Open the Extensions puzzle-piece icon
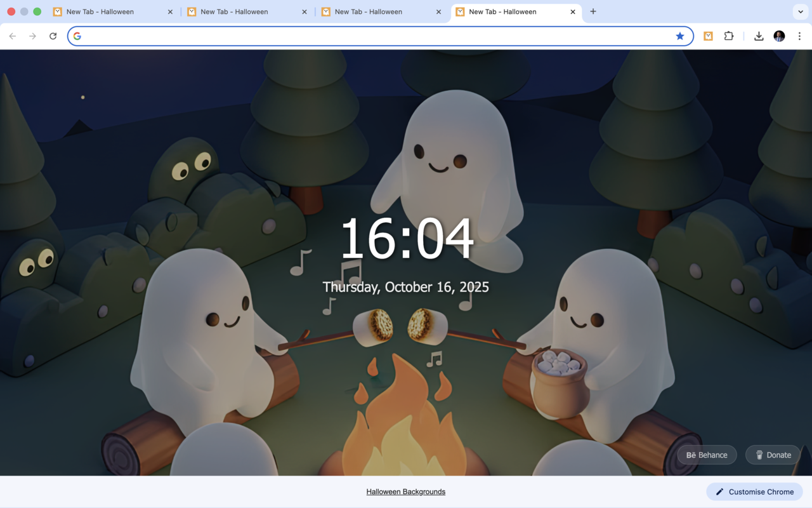Viewport: 812px width, 508px height. click(x=728, y=36)
